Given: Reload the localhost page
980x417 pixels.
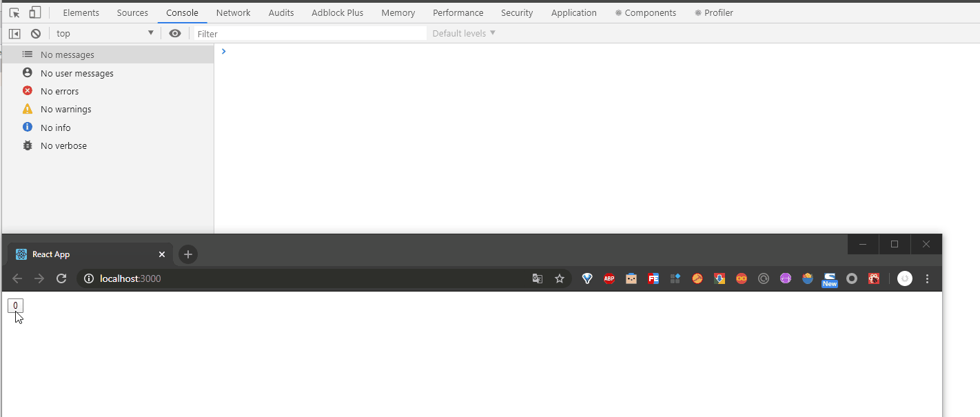Looking at the screenshot, I should point(61,278).
